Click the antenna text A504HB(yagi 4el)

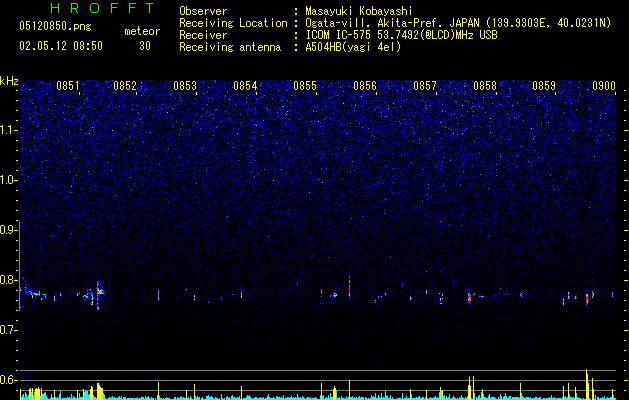pyautogui.click(x=353, y=47)
